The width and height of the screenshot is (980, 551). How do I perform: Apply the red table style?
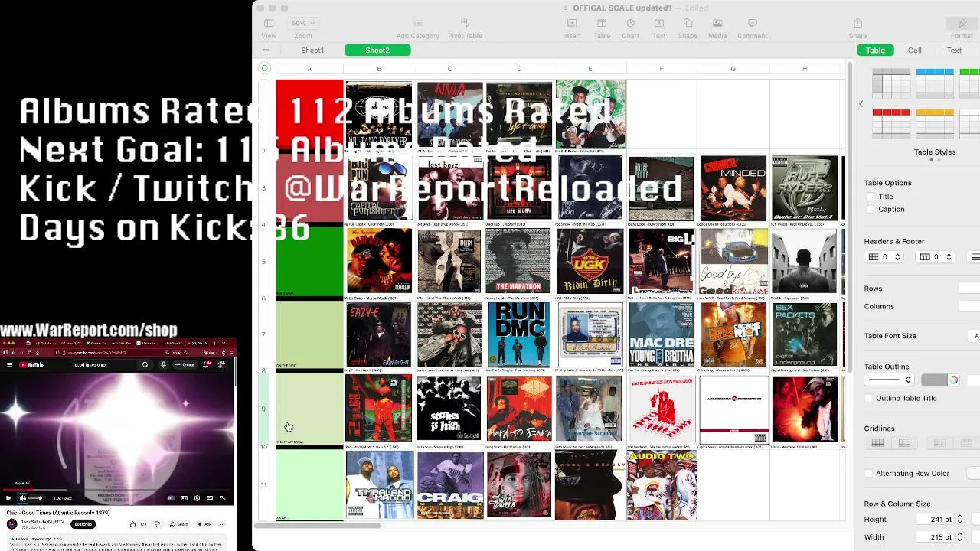[891, 122]
